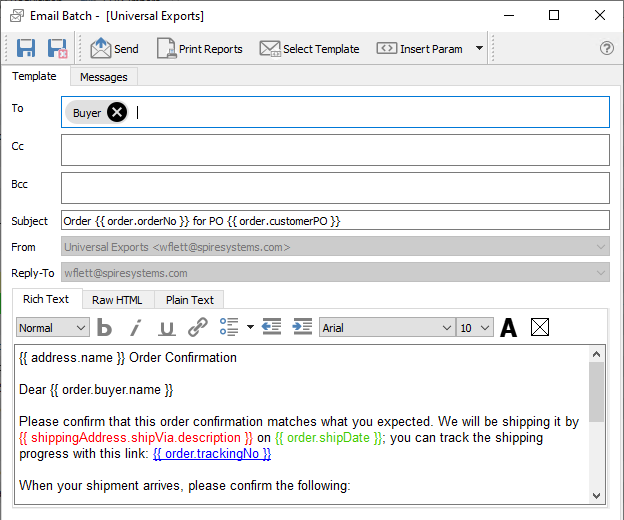Select the Raw HTML tab
The image size is (624, 520).
117,300
